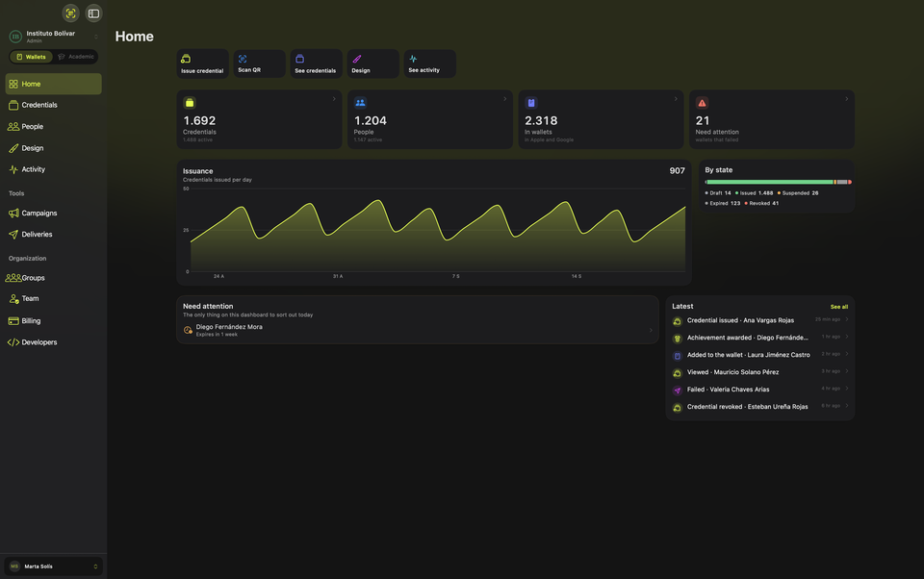Open the People card chevron
924x579 pixels.
click(x=504, y=99)
